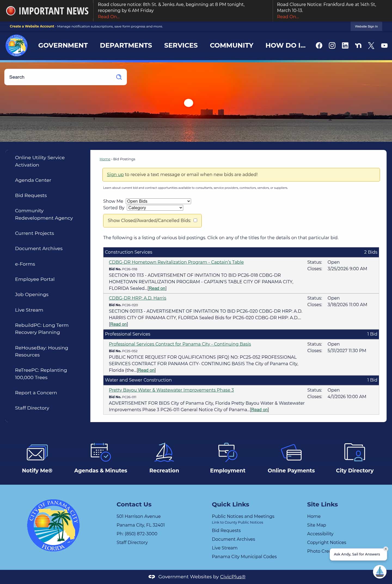Screen dimensions: 392x584
Task: Read on for Frankford Ave closure notice
Action: (288, 17)
